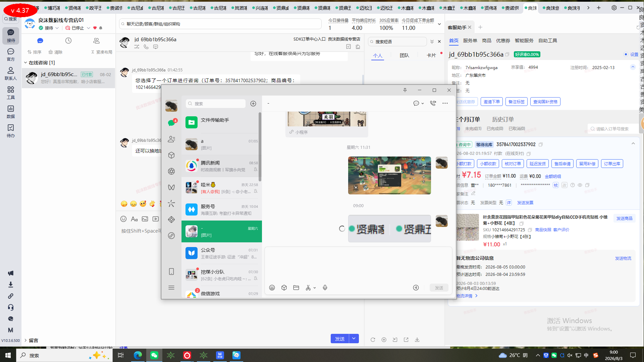
Task: Open 联系人 contacts in the left sidebar
Action: pyautogui.click(x=11, y=73)
